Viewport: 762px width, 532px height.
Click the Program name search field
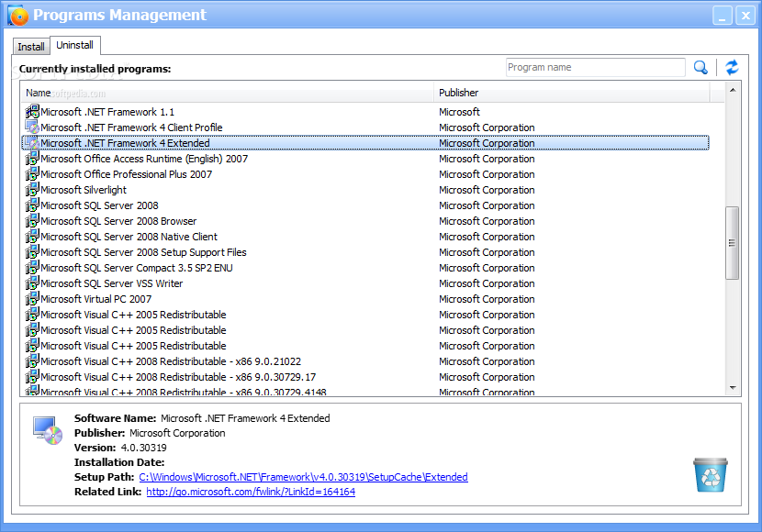tap(595, 68)
